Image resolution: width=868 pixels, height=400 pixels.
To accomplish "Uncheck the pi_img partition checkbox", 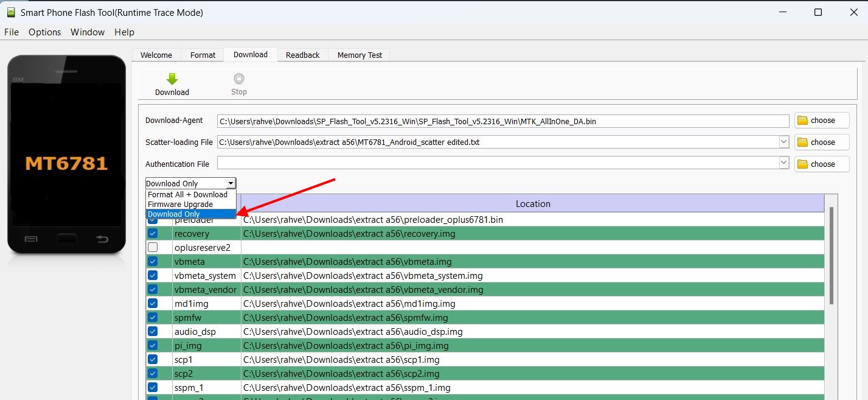I will pos(153,345).
